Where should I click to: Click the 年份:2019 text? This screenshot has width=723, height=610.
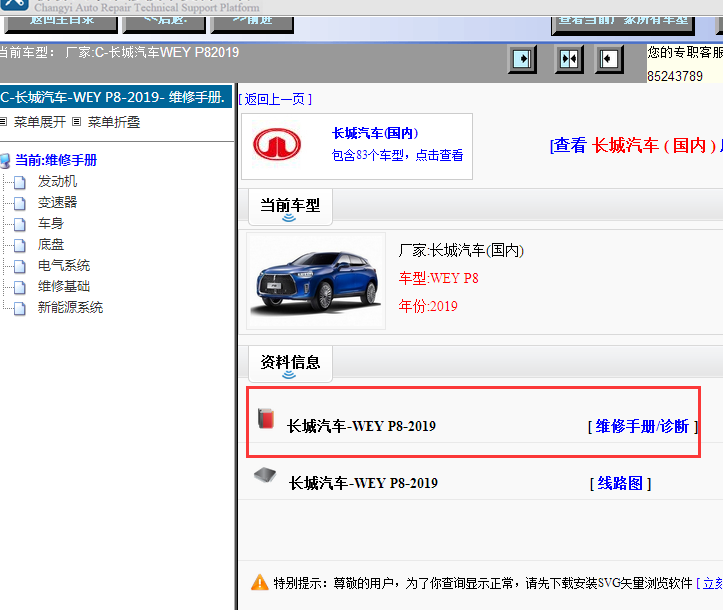click(428, 306)
